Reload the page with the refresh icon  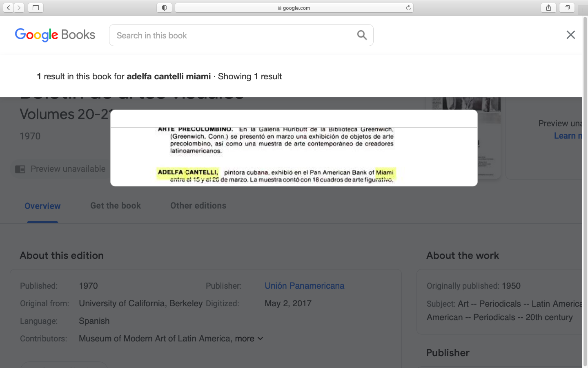pyautogui.click(x=408, y=8)
